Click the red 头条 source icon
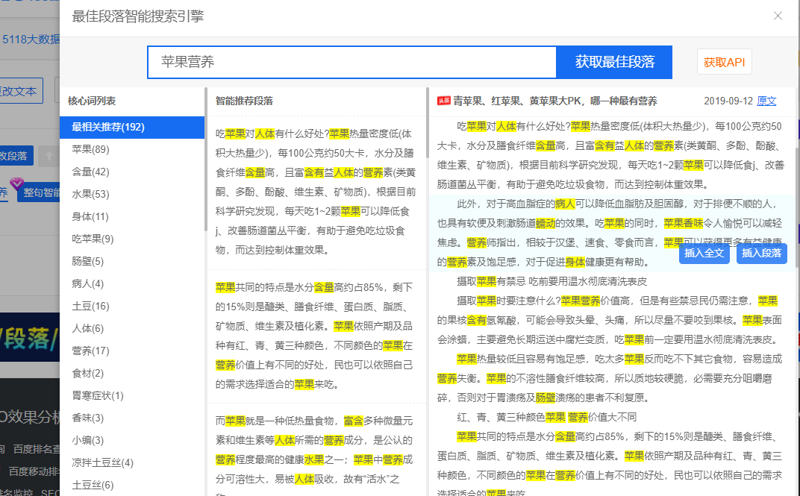 coord(443,101)
